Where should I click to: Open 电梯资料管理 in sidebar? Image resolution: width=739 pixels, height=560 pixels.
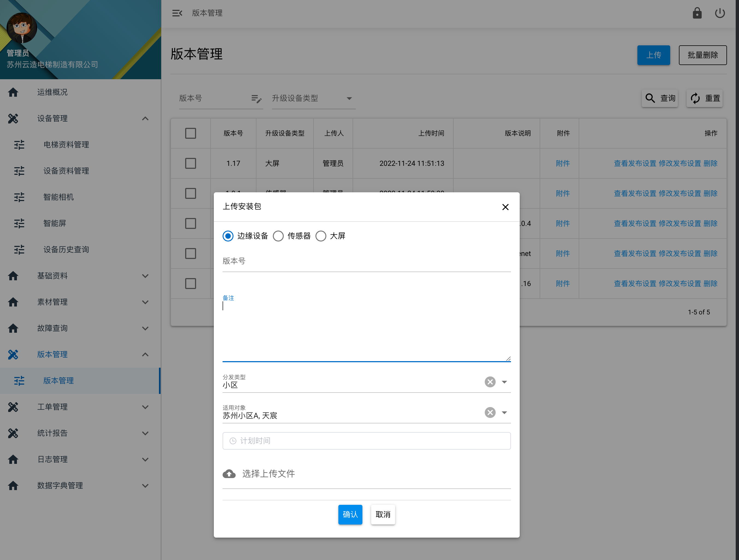66,145
